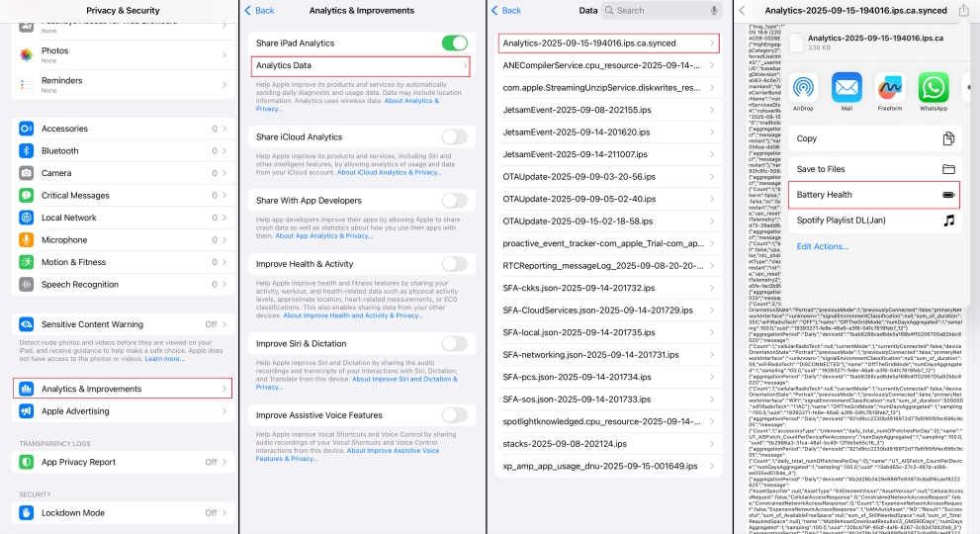Turn off Share iPad Analytics

(454, 44)
